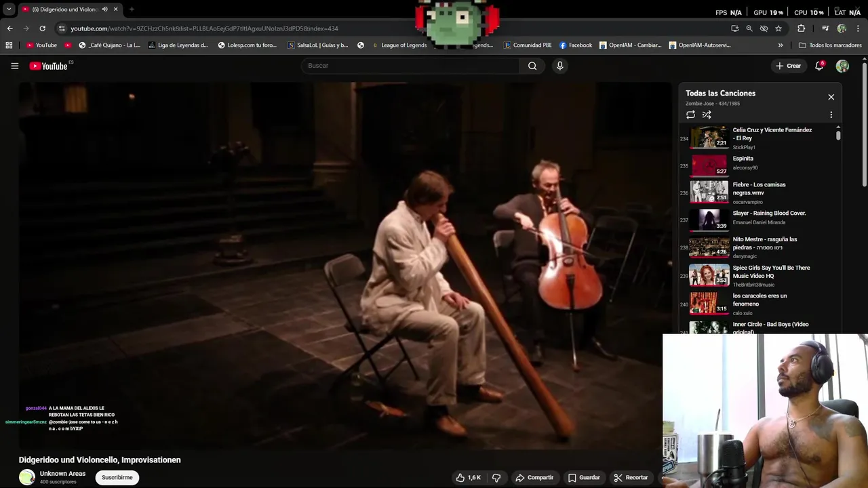This screenshot has height=488, width=868.
Task: Go to the YouTube home logo
Action: [x=49, y=66]
